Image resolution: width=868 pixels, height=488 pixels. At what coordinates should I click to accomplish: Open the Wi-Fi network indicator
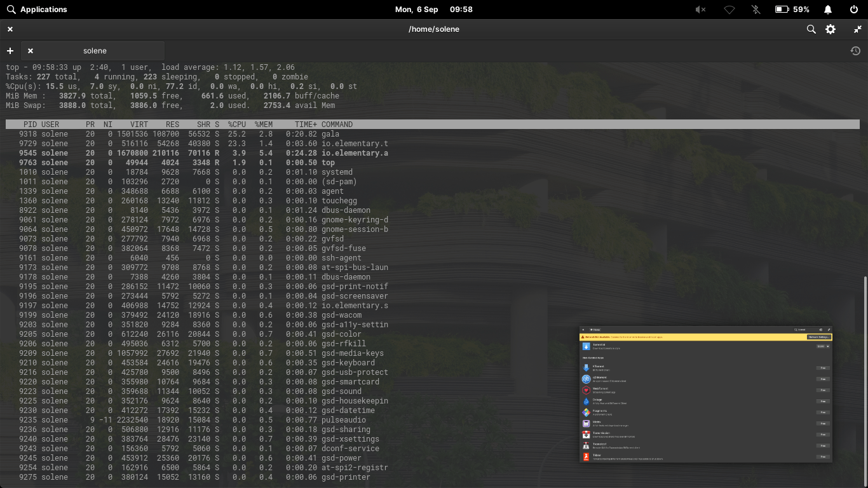pos(729,10)
